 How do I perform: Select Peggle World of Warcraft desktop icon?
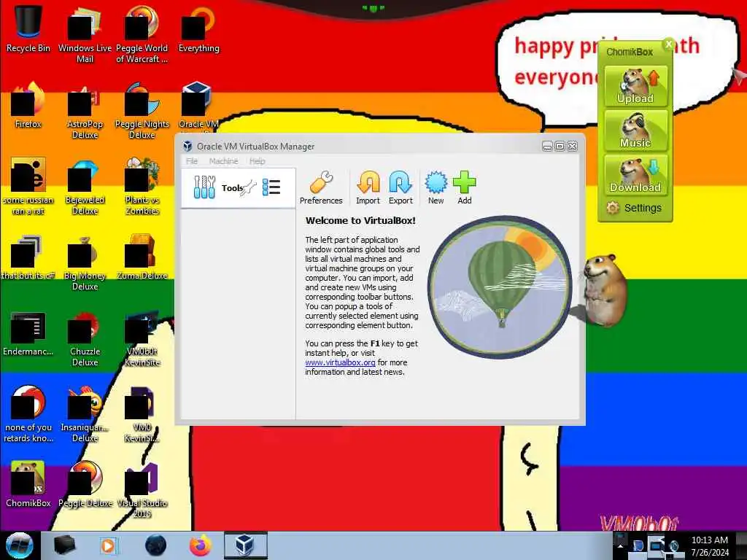point(142,34)
